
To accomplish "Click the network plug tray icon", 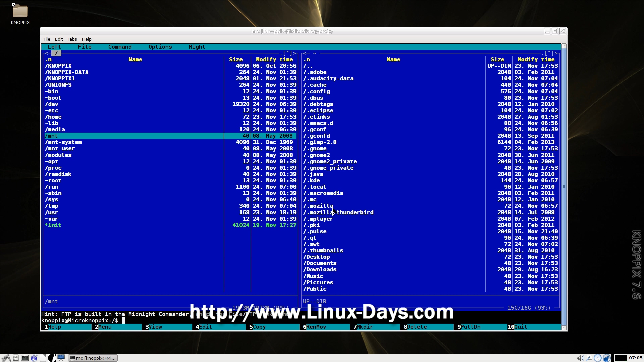I will [x=589, y=358].
